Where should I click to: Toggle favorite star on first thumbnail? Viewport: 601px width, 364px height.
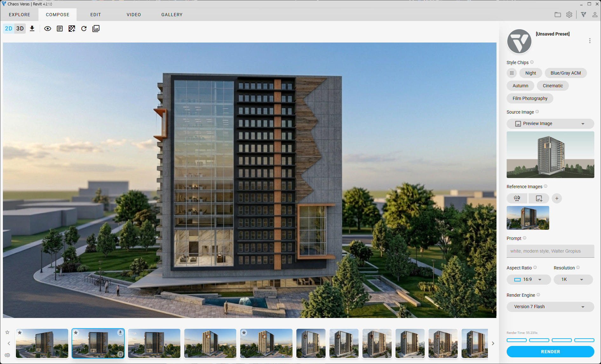[x=20, y=333]
